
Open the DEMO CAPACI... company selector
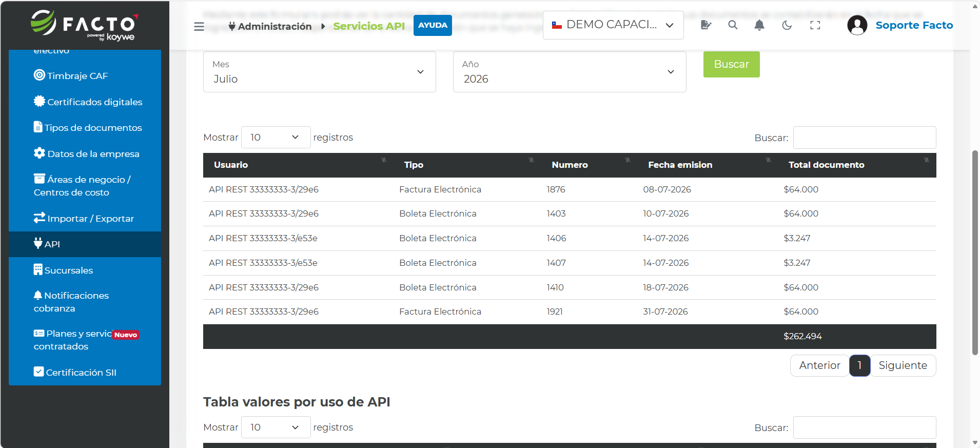(613, 25)
